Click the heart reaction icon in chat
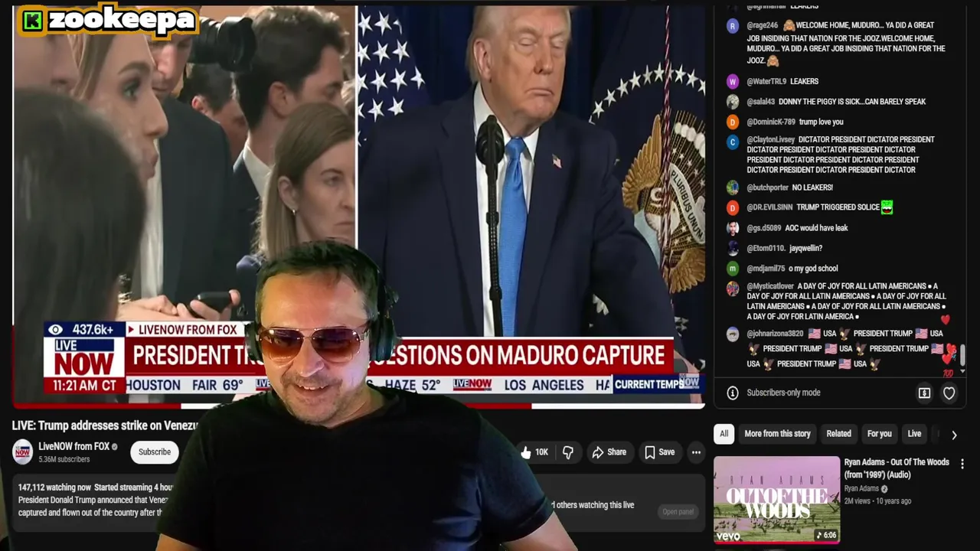The image size is (980, 551). tap(949, 393)
